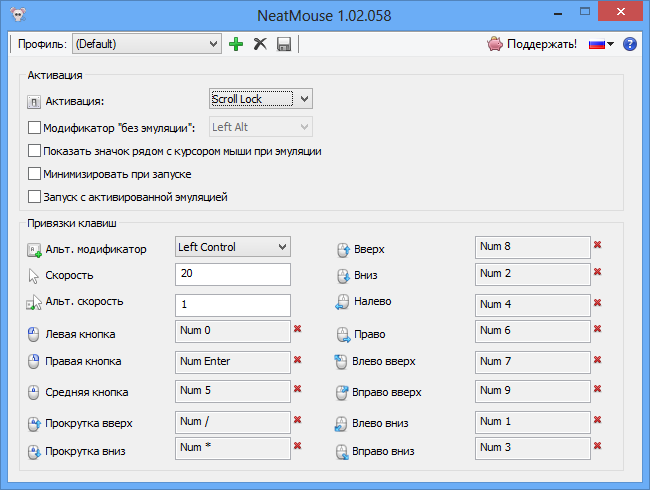Check Запуск с активированной эмуляцией
Viewport: 650px width, 490px height.
click(x=34, y=196)
